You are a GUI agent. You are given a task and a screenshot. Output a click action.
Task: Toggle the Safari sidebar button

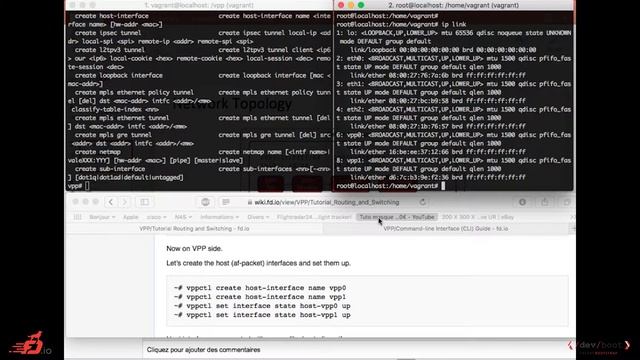coord(144,202)
